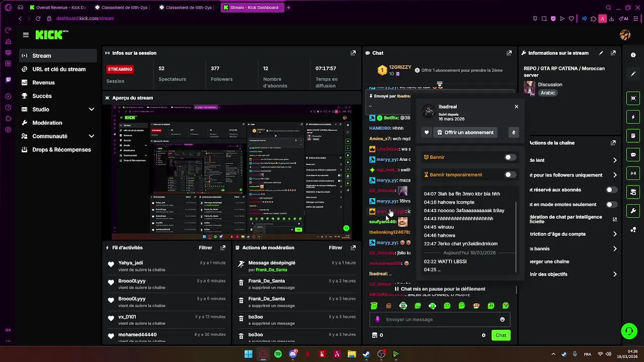
Task: Click the Offrir un abonnement button
Action: coord(465,133)
